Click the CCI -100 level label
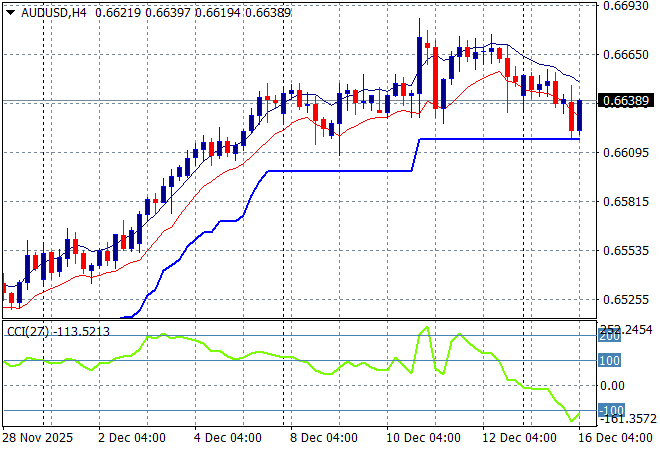This screenshot has height=450, width=660. click(611, 410)
